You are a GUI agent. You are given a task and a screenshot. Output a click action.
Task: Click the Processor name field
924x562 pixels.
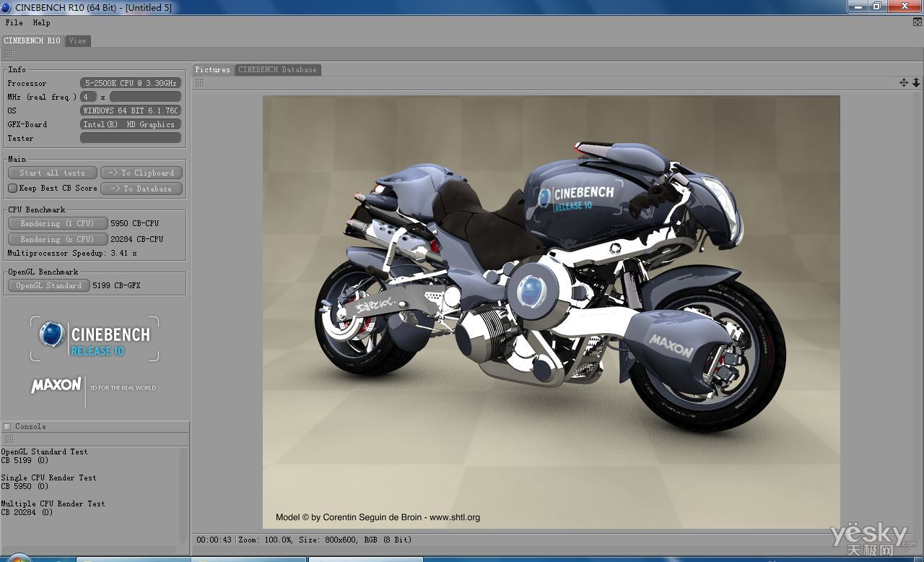(x=131, y=83)
